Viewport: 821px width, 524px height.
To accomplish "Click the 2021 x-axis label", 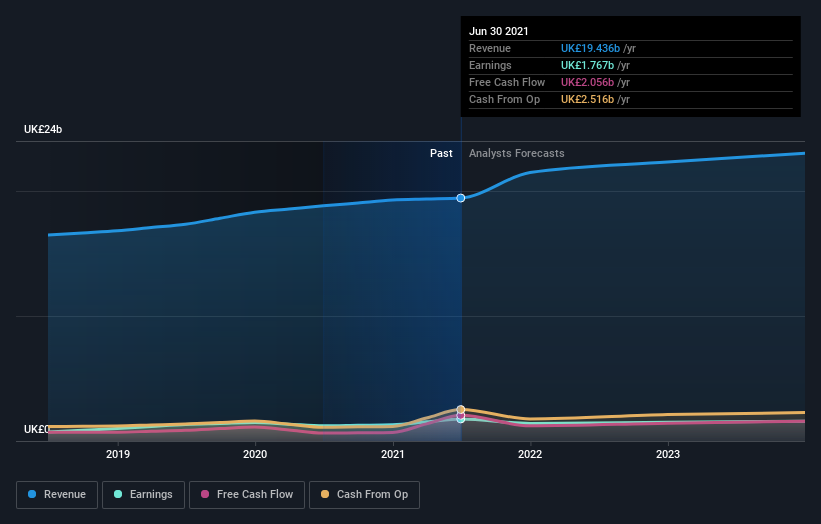I will coord(393,454).
